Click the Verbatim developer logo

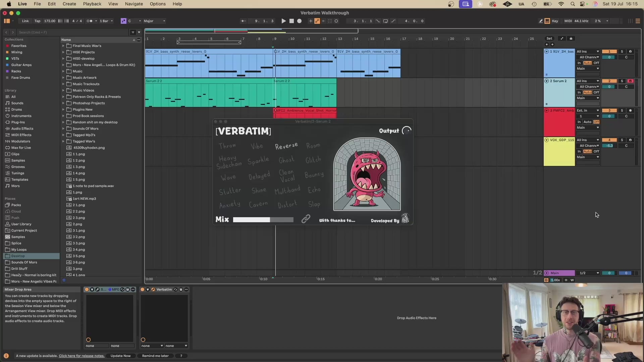coord(406,219)
